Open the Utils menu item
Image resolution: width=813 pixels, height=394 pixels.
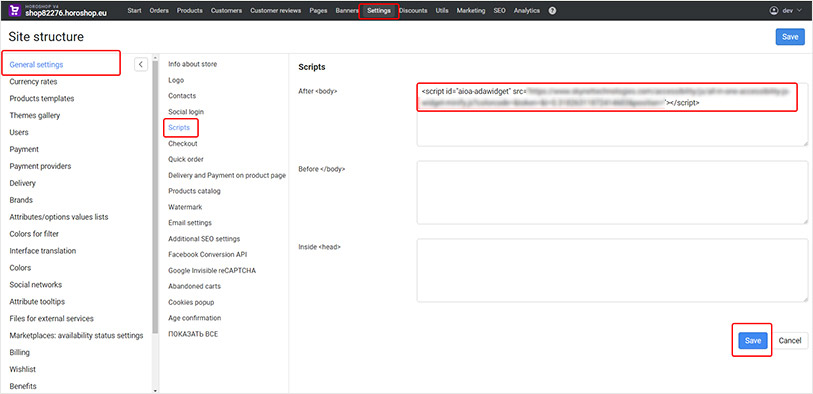coord(442,10)
